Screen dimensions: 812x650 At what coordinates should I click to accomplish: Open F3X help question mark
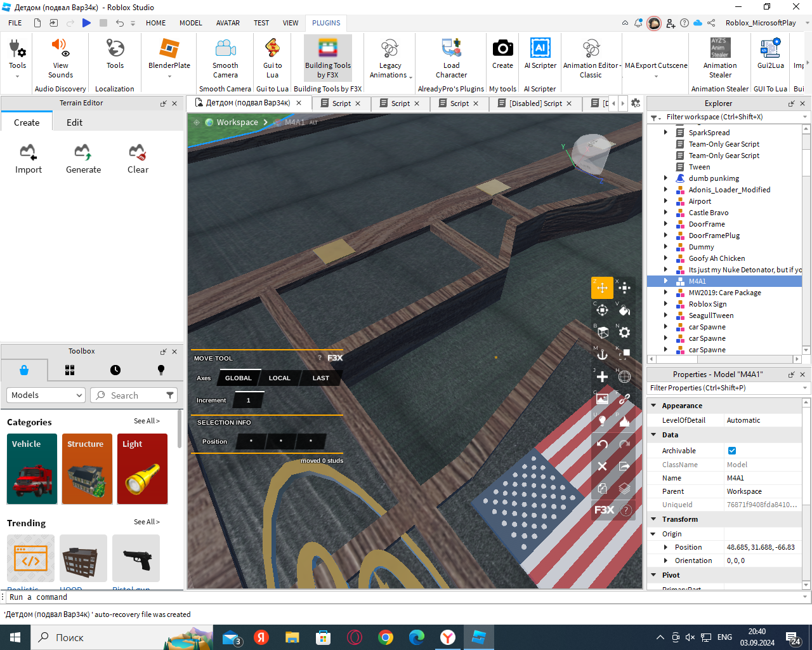coord(626,510)
